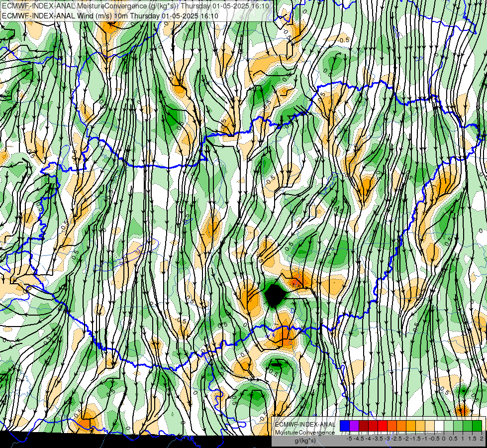Viewport: 487px width, 448px height.
Task: Click the solid black diamond on the map
Action: pyautogui.click(x=275, y=295)
